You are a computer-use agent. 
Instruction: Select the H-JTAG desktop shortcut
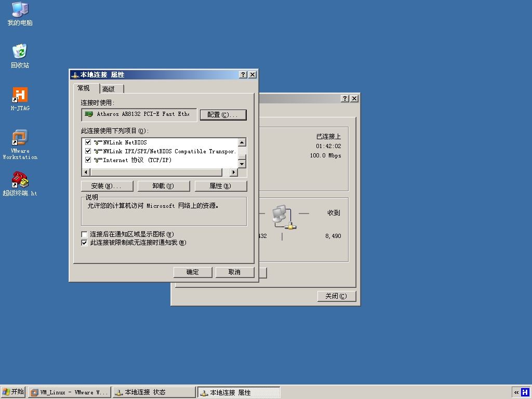[x=20, y=99]
